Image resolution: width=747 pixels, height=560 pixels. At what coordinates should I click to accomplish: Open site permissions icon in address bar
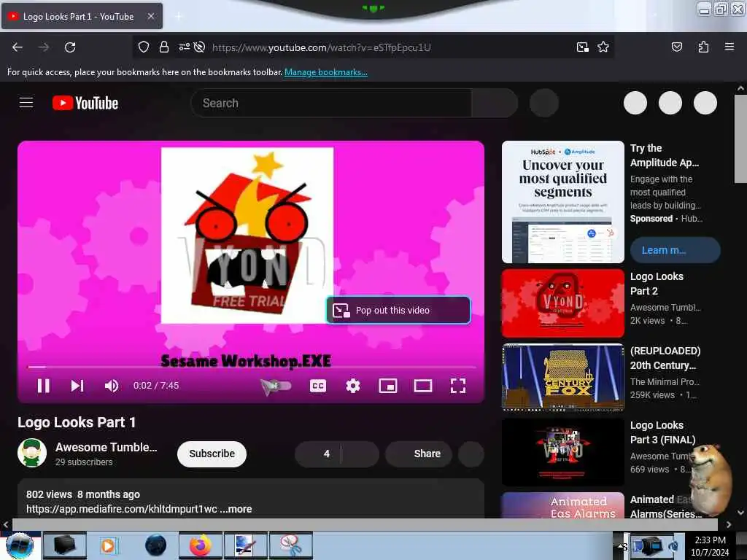point(184,47)
